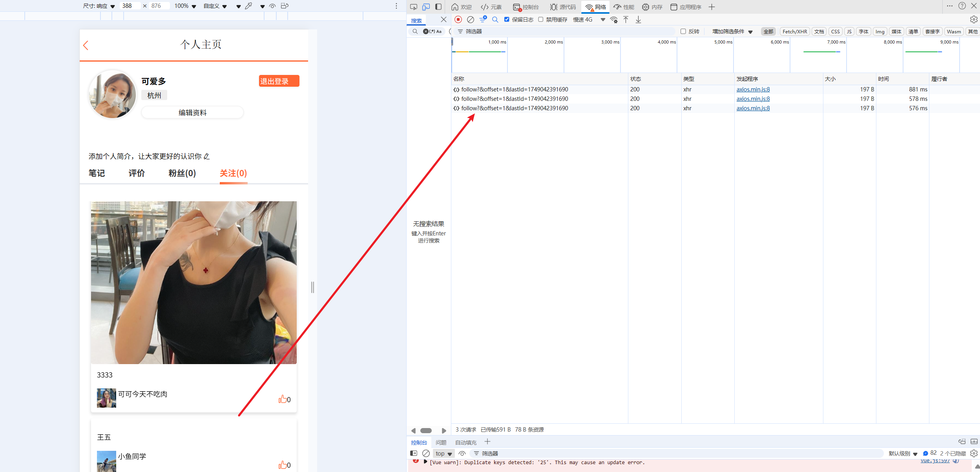Stop recording network log

coord(458,20)
